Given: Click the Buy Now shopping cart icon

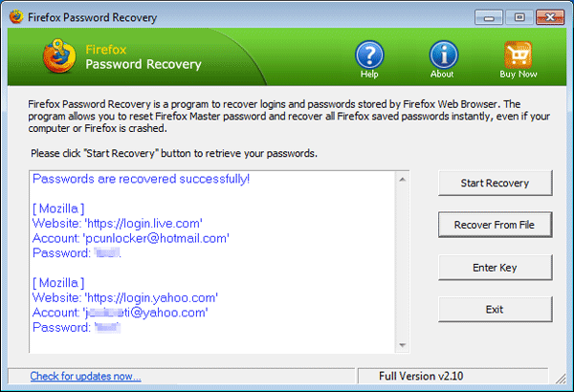Looking at the screenshot, I should pos(516,55).
